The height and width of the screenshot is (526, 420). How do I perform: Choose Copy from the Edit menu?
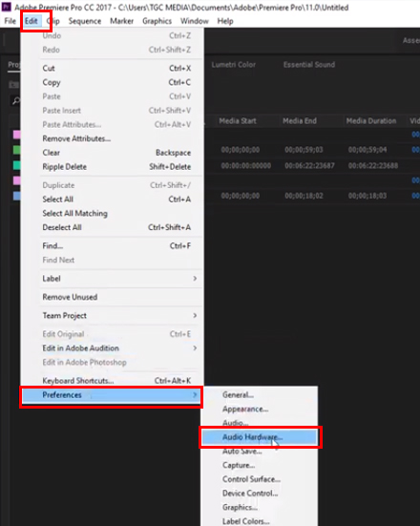pos(113,82)
